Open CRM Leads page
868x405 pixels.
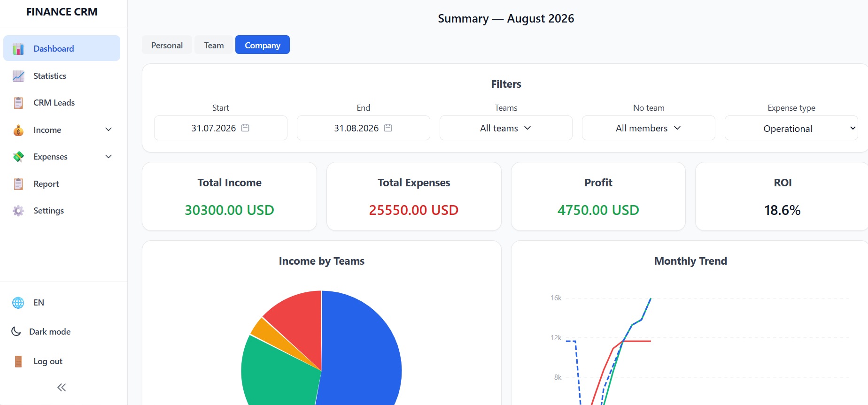(62, 102)
